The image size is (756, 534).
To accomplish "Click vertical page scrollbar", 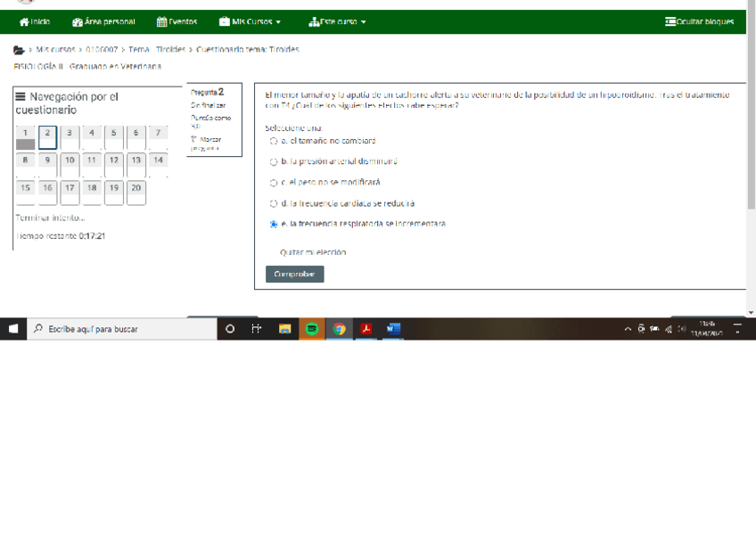I will coord(752,103).
